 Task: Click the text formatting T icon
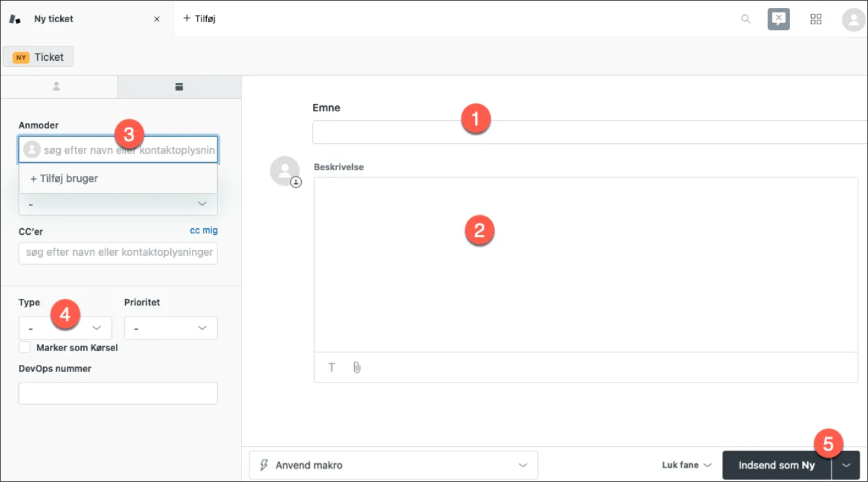click(332, 368)
